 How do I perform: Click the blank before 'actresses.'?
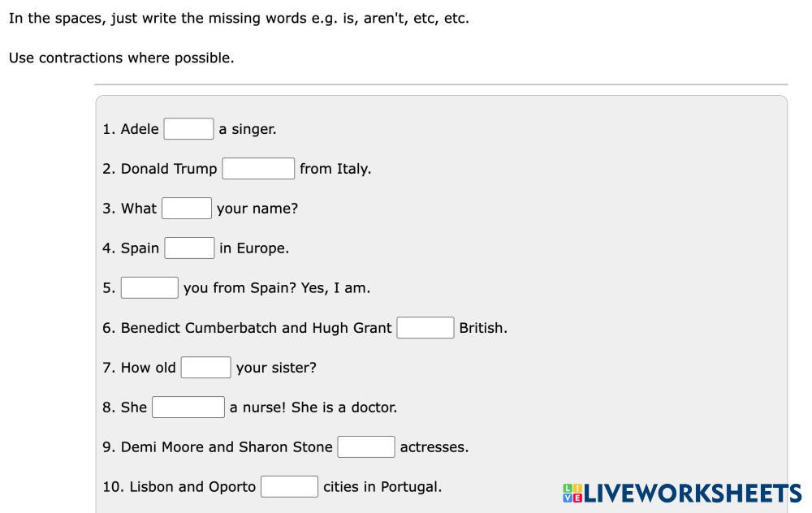click(x=366, y=447)
